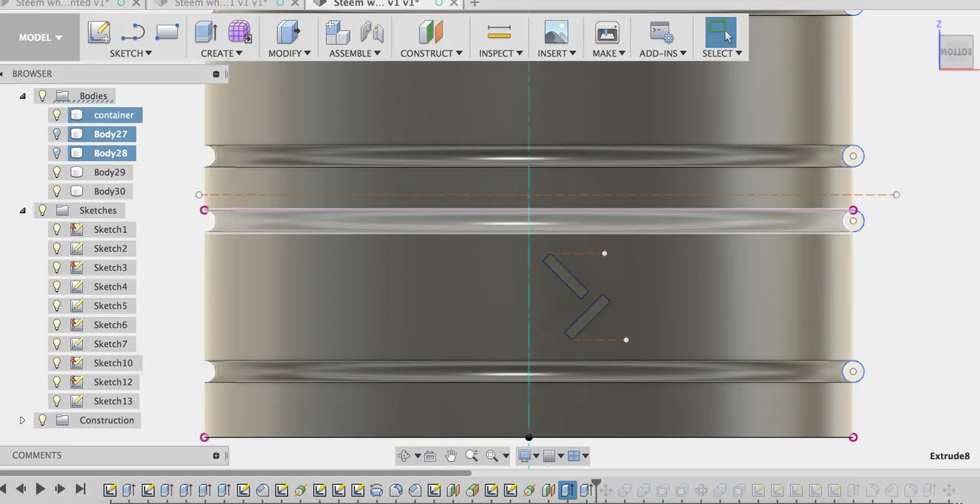
Task: Select the highlighted Extrude8 timeline feature
Action: point(567,490)
